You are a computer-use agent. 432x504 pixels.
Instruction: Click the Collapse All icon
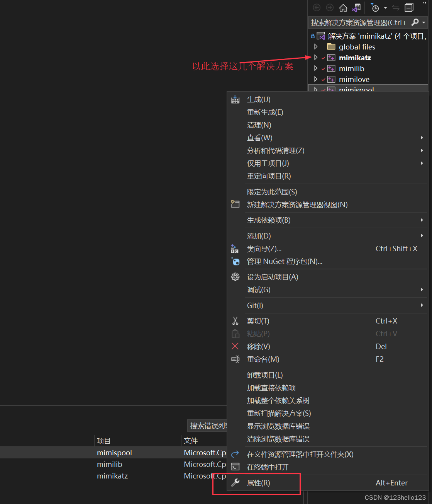pos(409,8)
